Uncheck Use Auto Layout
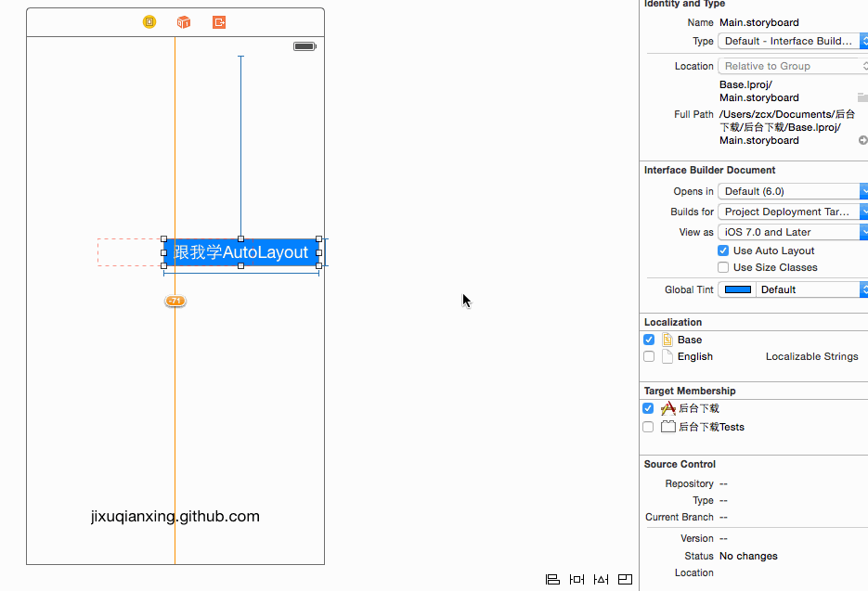Image resolution: width=868 pixels, height=591 pixels. pyautogui.click(x=723, y=251)
